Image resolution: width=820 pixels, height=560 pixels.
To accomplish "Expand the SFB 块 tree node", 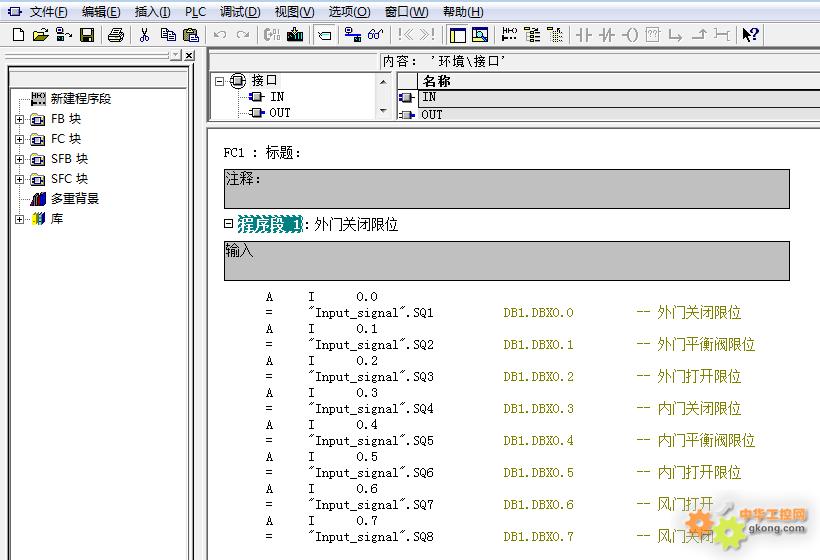I will coord(19,159).
